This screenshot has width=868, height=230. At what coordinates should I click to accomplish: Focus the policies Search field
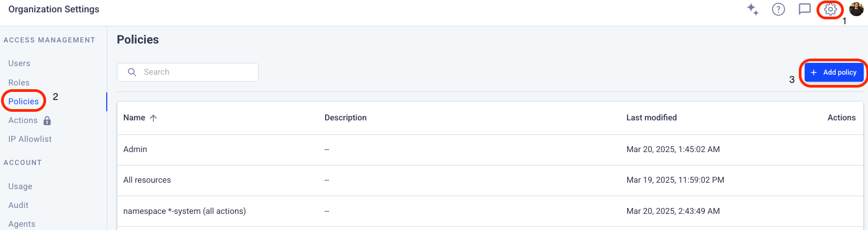188,72
